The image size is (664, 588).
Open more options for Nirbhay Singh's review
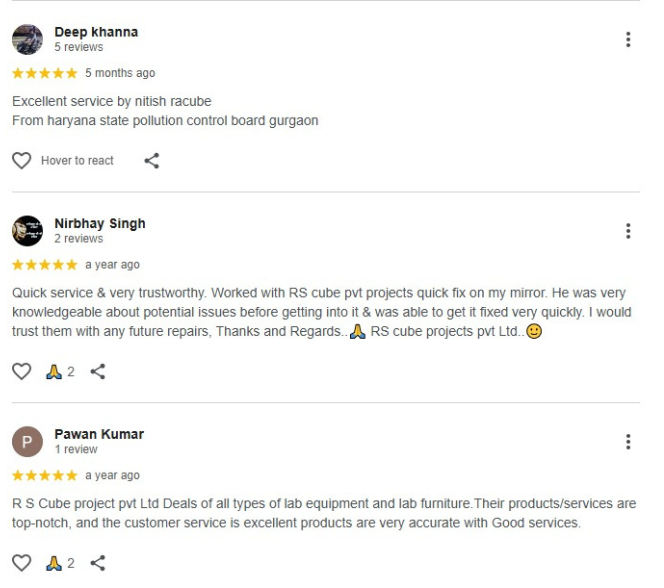pyautogui.click(x=628, y=231)
